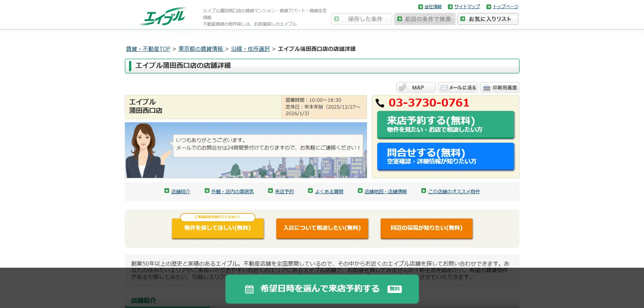The height and width of the screenshot is (308, 644).
Task: Open 店舗地図・店舗情報 anchor link
Action: [385, 192]
